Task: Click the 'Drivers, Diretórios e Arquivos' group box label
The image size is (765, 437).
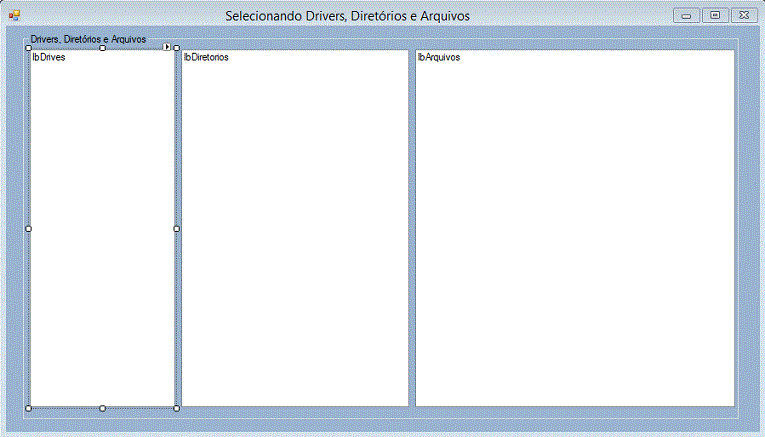Action: [88, 40]
